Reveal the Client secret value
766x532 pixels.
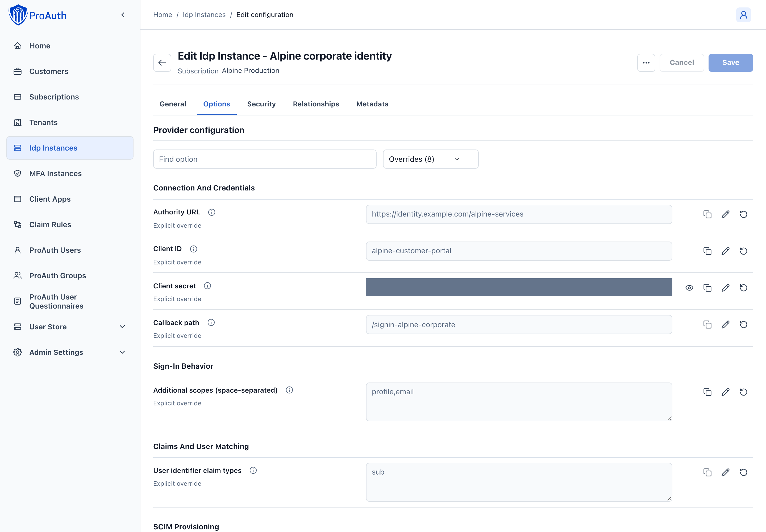coord(689,288)
